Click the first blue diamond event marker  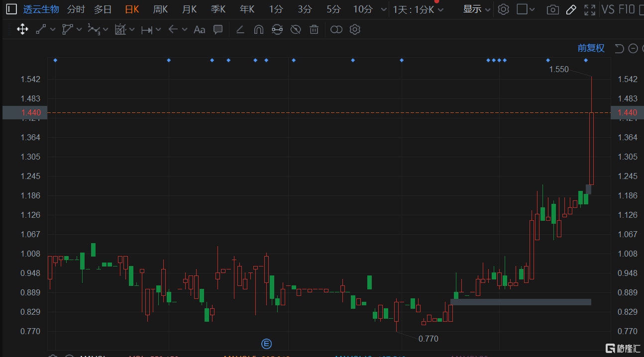pyautogui.click(x=55, y=60)
